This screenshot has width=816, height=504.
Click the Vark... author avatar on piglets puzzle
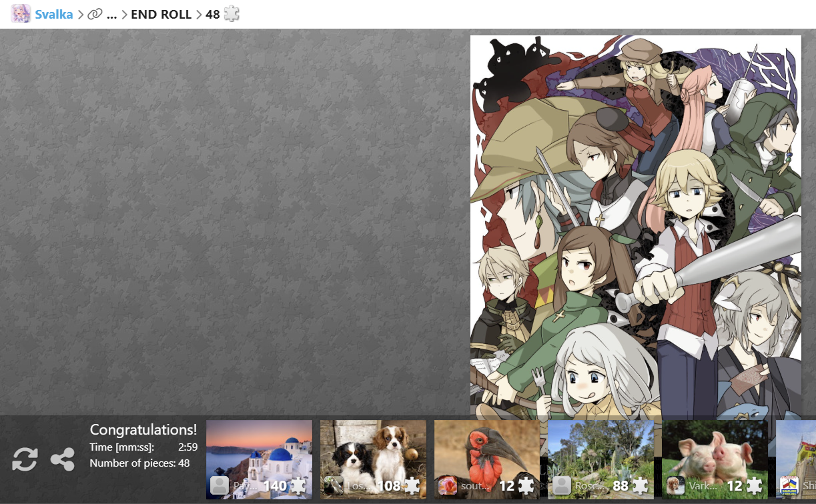click(x=676, y=485)
